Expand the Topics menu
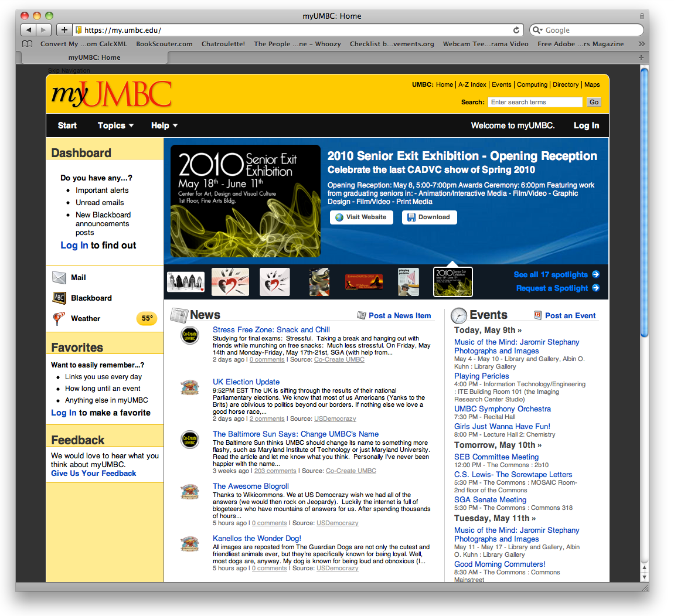The image size is (674, 616). pos(115,125)
